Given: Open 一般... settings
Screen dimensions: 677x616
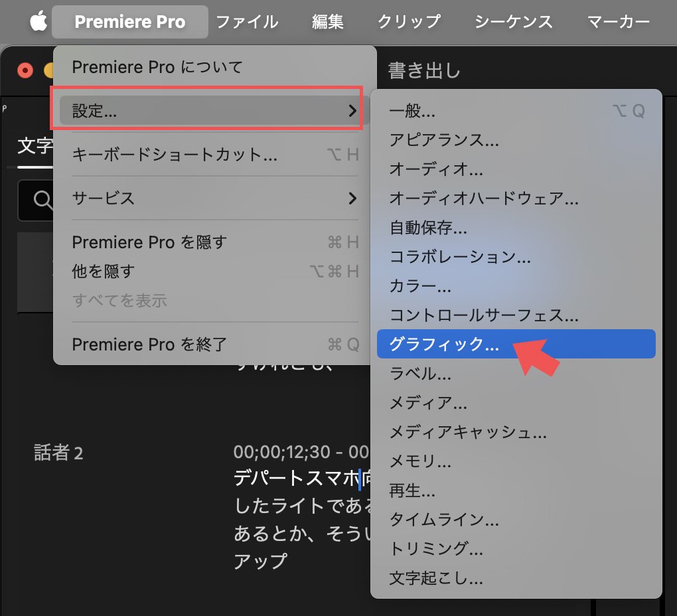Looking at the screenshot, I should click(516, 111).
